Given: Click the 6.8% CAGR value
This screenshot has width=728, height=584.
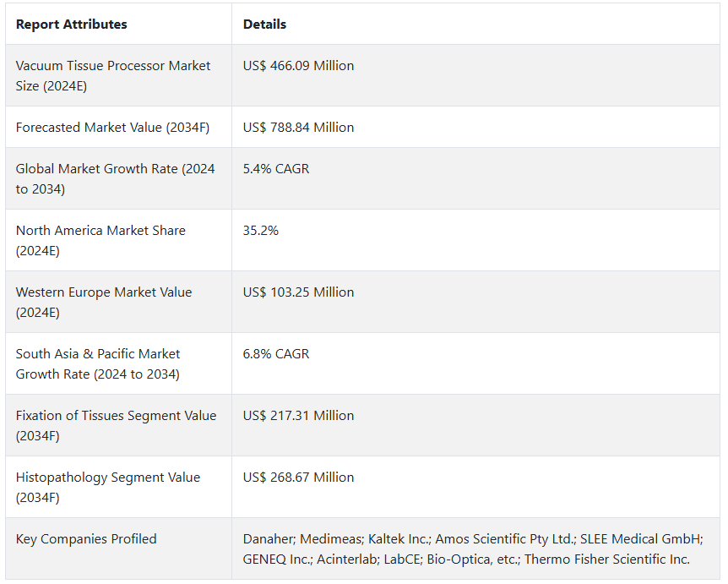Looking at the screenshot, I should (x=276, y=354).
